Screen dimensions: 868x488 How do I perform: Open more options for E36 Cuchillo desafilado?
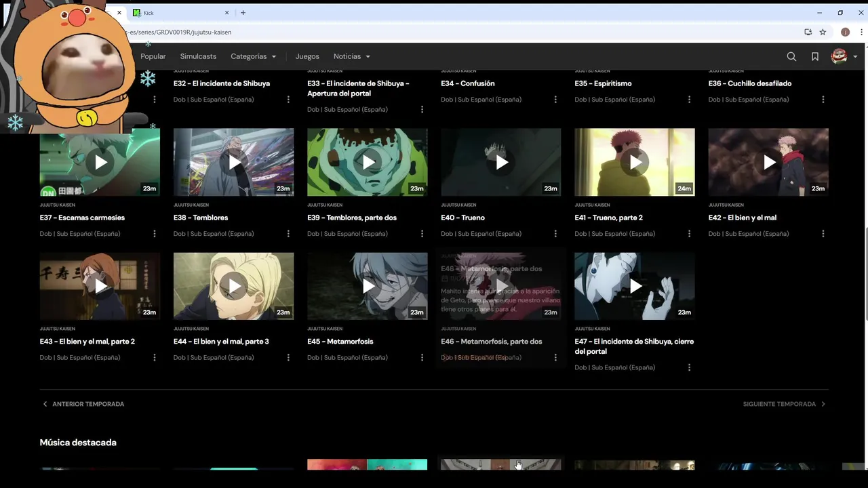(823, 100)
